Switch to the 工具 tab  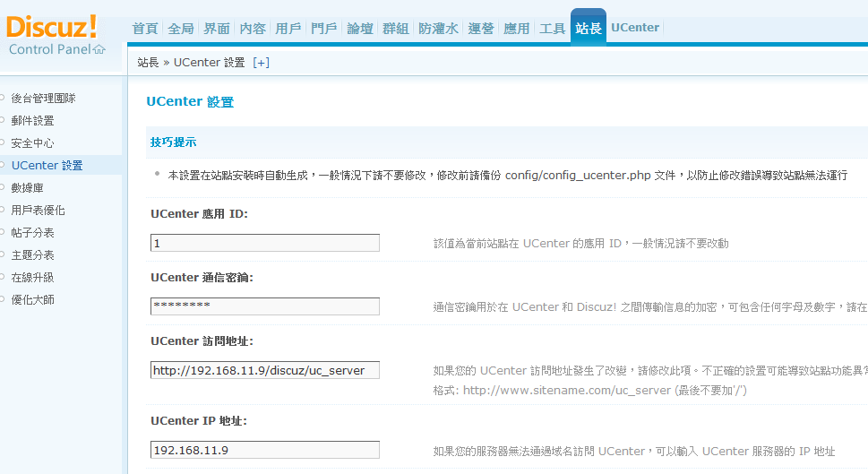[552, 29]
